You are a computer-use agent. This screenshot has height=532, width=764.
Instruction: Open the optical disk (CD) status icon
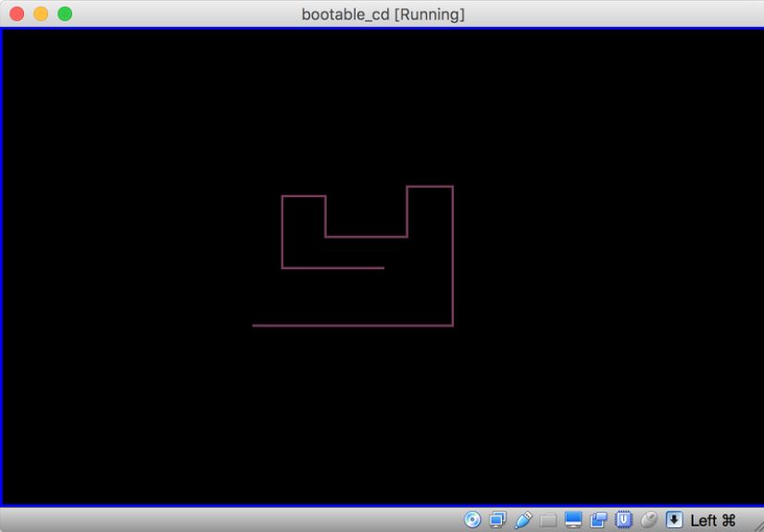(x=471, y=520)
